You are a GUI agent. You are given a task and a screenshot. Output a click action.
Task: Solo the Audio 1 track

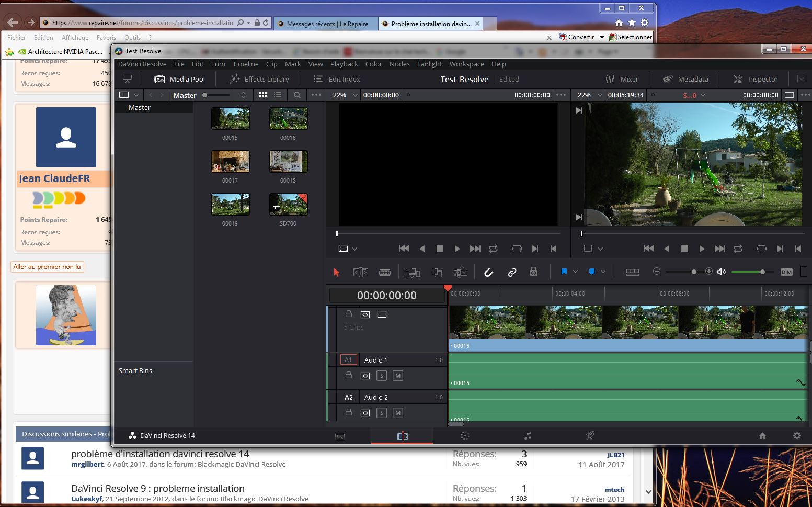coord(382,376)
